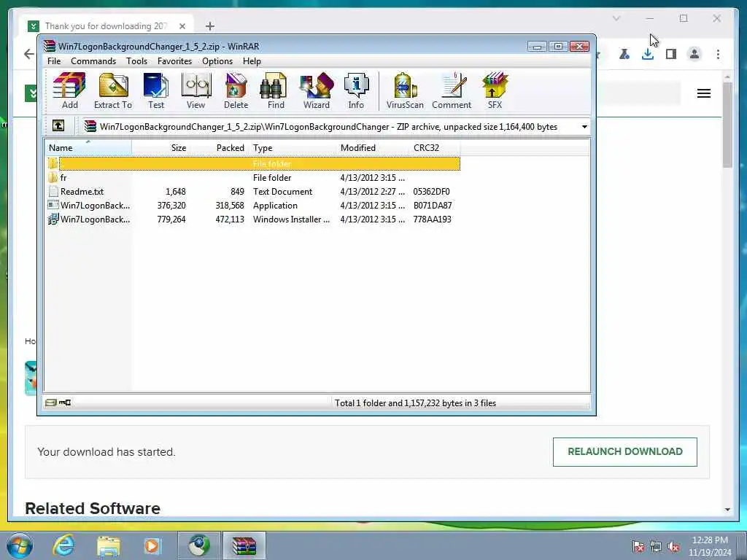Screen dimensions: 747x560
Task: Open the Find binoculars tool
Action: pos(275,91)
